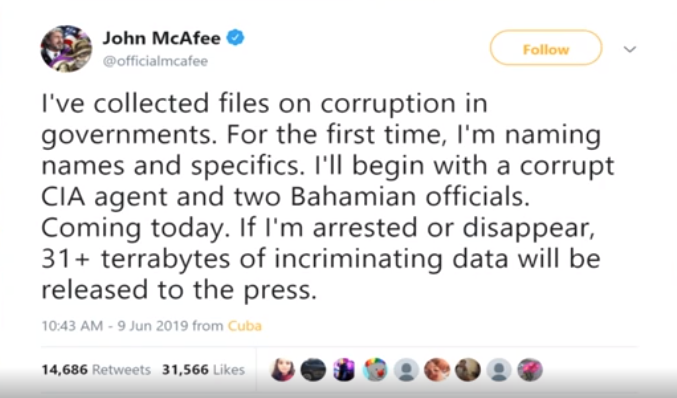
Task: Click the first default gray avatar
Action: [x=406, y=370]
